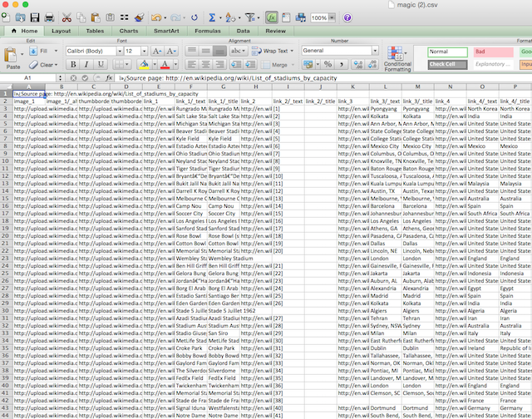Align cell content to the top
Screen dimensions: 532x419
(192, 51)
